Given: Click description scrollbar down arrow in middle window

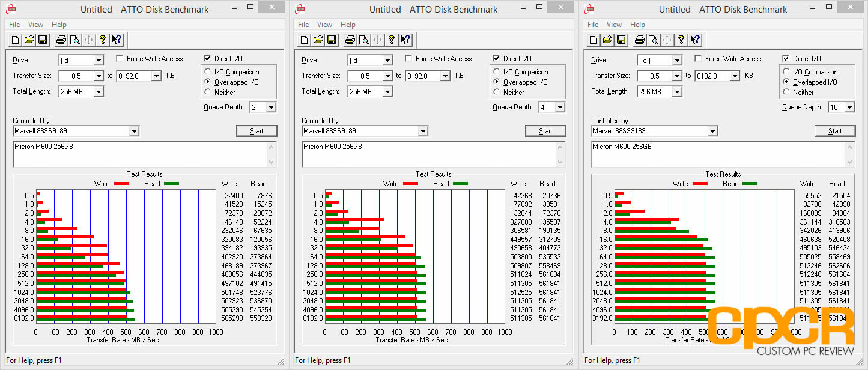Looking at the screenshot, I should (560, 163).
